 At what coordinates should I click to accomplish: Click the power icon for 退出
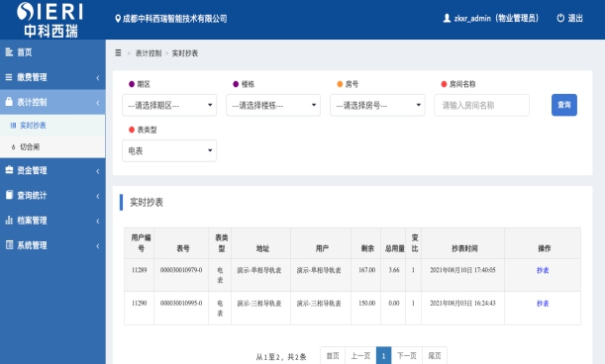point(560,18)
